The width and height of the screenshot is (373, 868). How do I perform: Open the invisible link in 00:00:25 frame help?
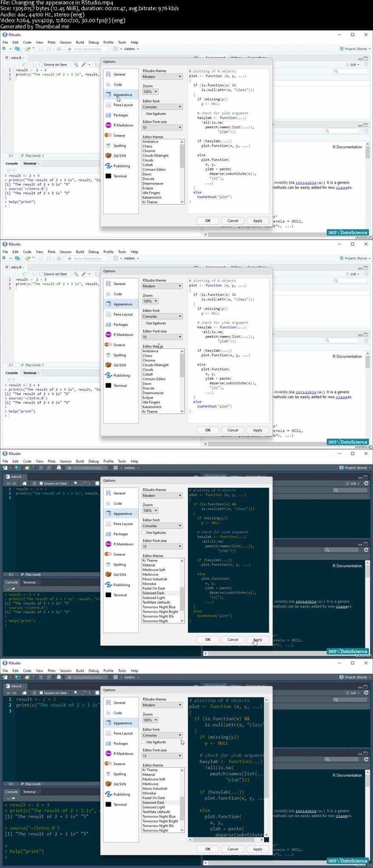(305, 183)
